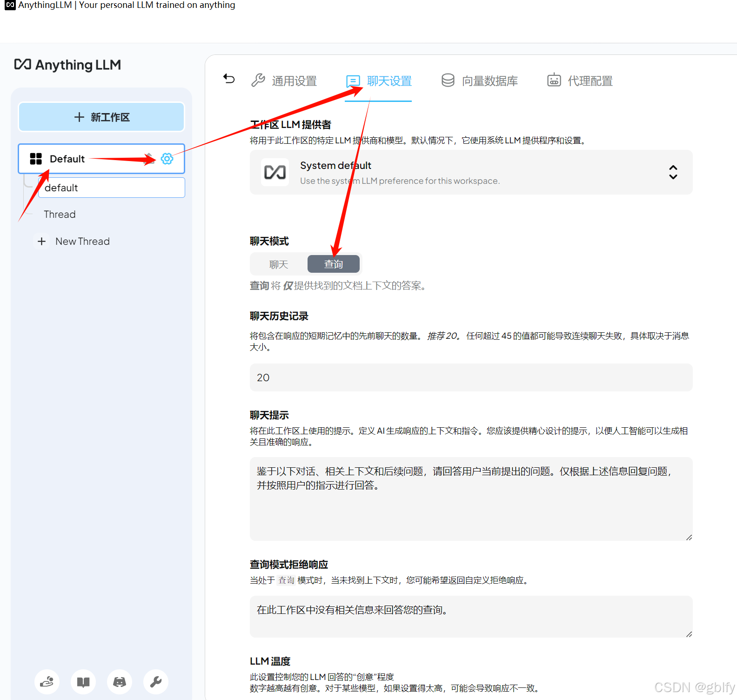Viewport: 737px width, 700px height.
Task: Select 聊天 chat mode
Action: pos(279,264)
